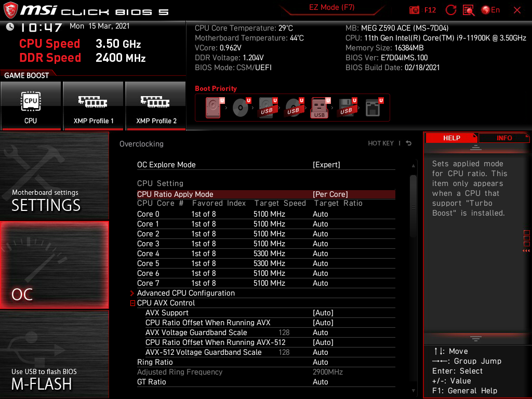Click the MSI dragon shield logo
The height and width of the screenshot is (399, 532).
coord(10,10)
